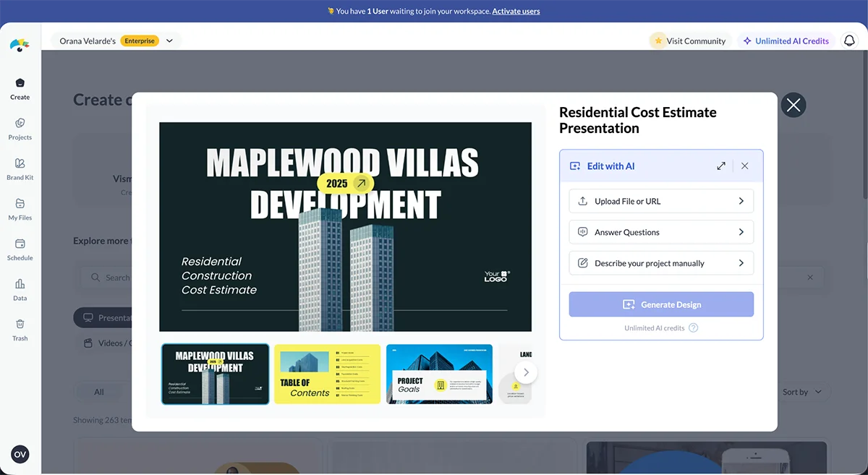Expand the Edit with AI panel

click(x=721, y=166)
